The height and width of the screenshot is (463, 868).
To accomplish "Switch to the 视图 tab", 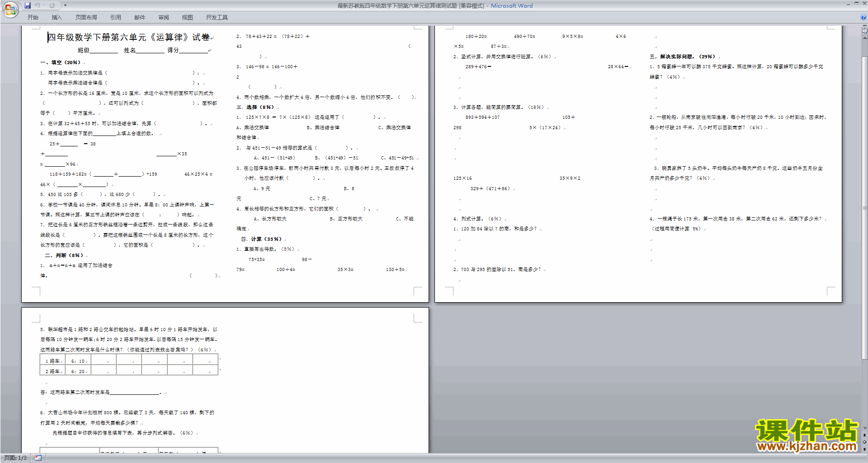I will (188, 17).
